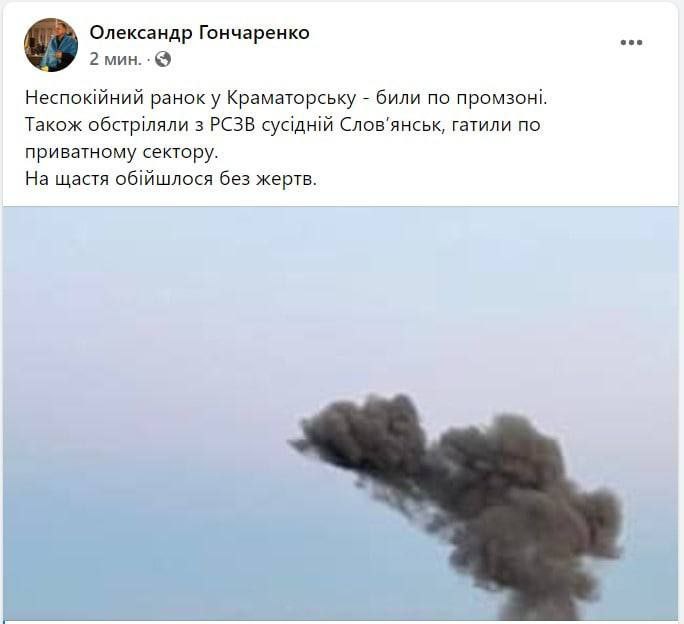Click the word "промзоні" in the first line
Screen dimensions: 684x624
click(x=502, y=99)
